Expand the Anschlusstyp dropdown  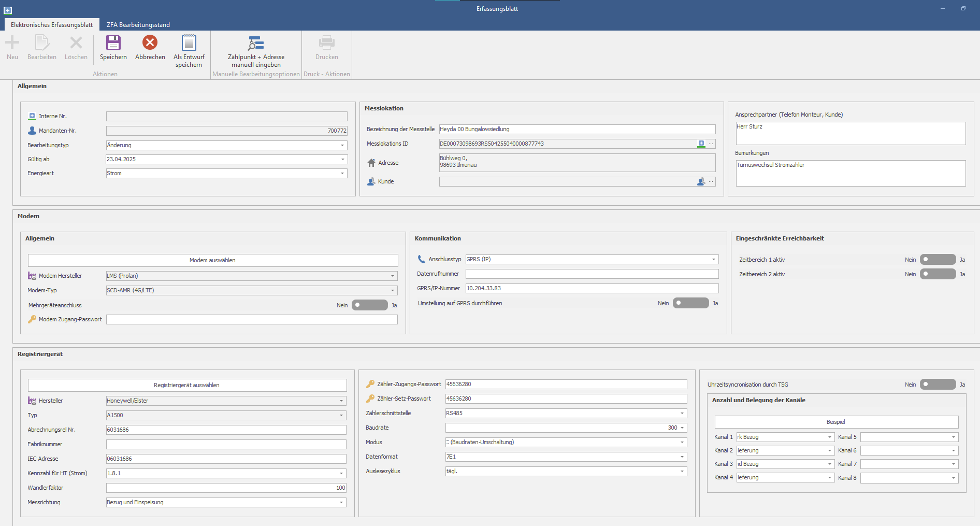point(713,259)
